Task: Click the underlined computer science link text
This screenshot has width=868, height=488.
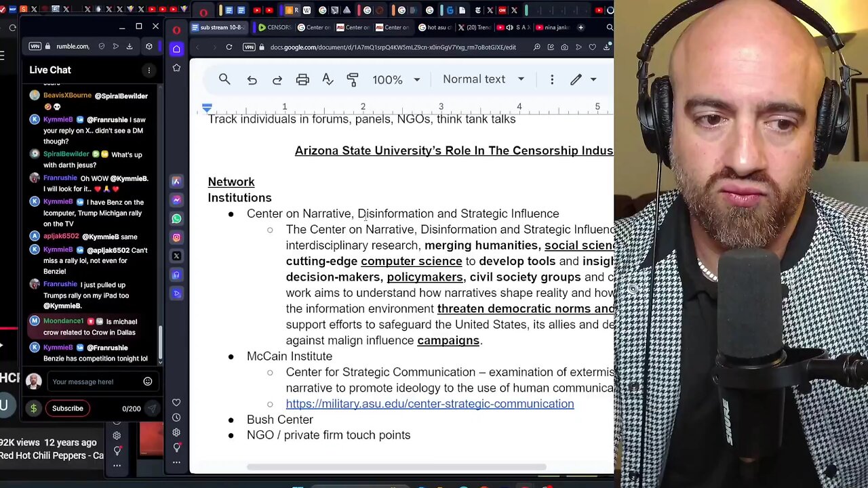Action: pyautogui.click(x=411, y=261)
